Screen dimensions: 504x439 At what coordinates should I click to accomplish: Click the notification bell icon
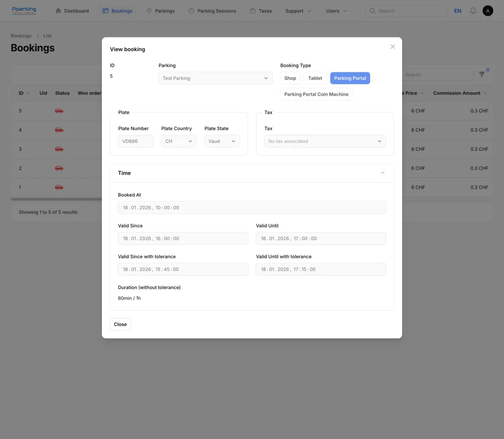click(473, 11)
